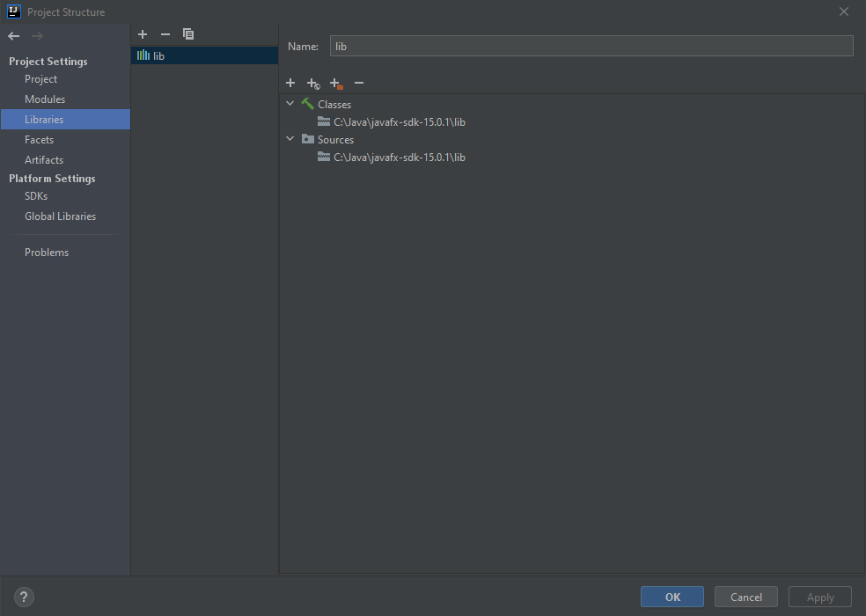Click the OK button
Image resolution: width=866 pixels, height=616 pixels.
pos(672,596)
